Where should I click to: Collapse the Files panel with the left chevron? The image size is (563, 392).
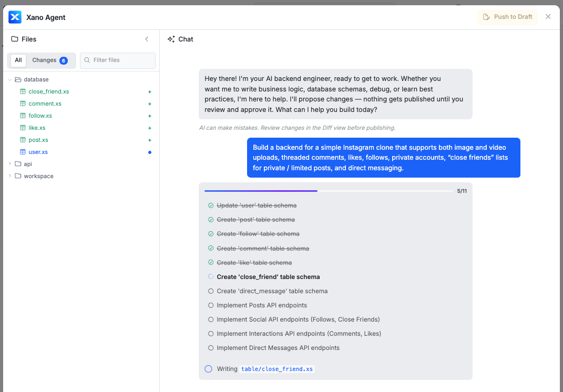(x=147, y=39)
